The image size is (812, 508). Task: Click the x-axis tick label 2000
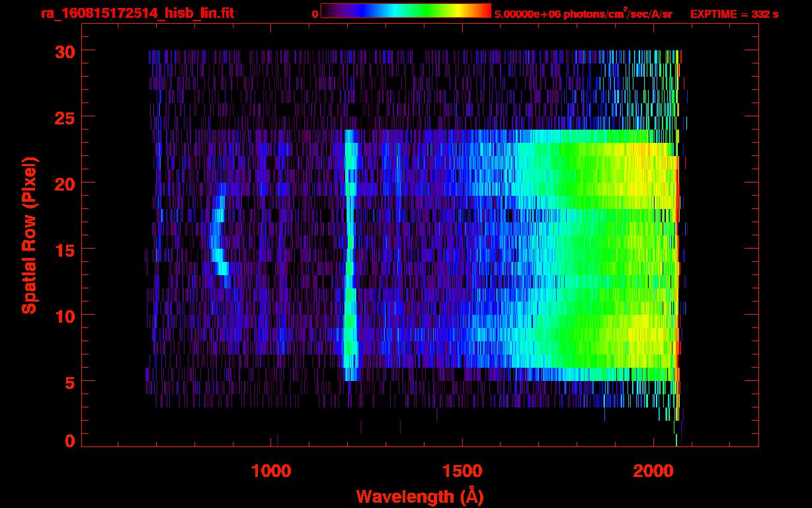pos(653,471)
